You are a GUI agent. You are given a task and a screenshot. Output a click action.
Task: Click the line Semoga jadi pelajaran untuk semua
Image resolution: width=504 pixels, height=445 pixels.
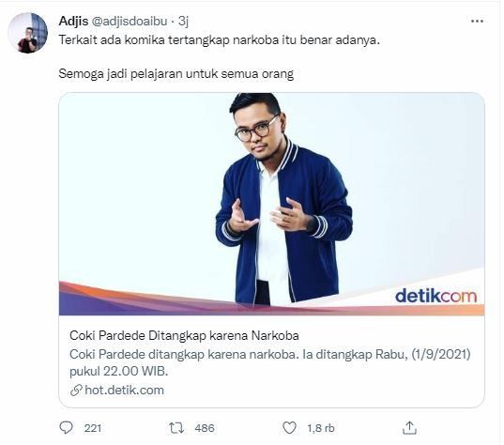pos(176,73)
